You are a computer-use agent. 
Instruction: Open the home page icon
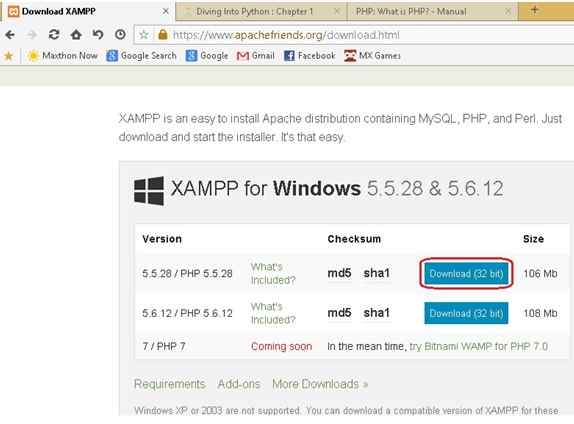[x=76, y=35]
